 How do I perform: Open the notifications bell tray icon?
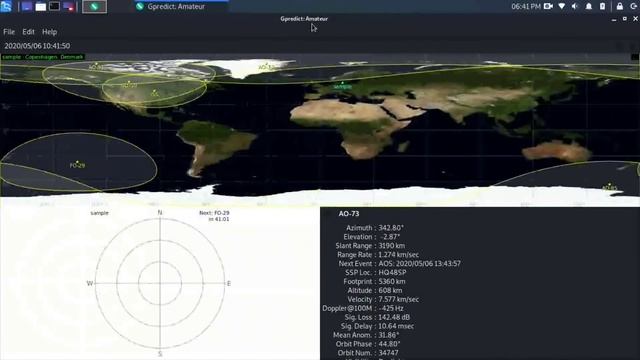(x=589, y=6)
